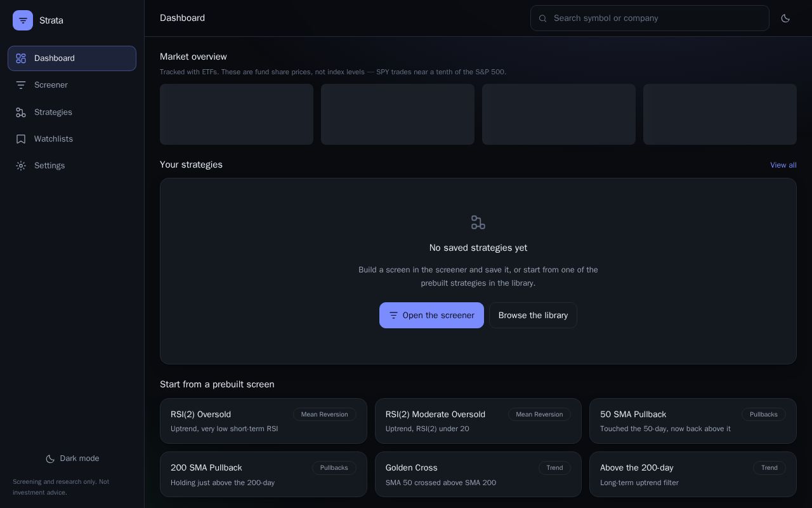Open the 50 SMA Pullback screen
The height and width of the screenshot is (508, 812).
pyautogui.click(x=693, y=421)
